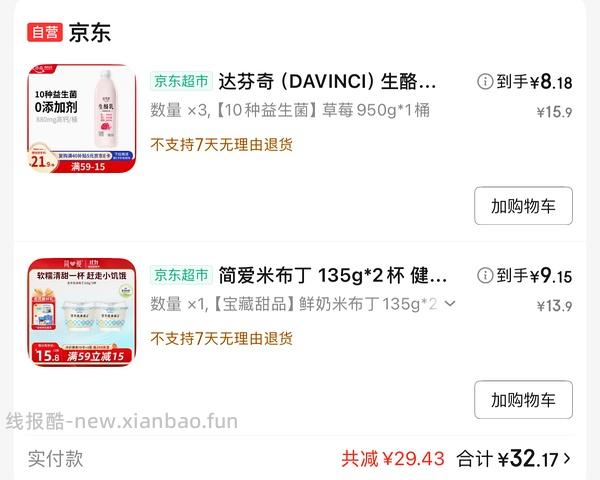Open the 简爱米布丁 product thumbnail
Image resolution: width=600 pixels, height=480 pixels.
pos(82,312)
